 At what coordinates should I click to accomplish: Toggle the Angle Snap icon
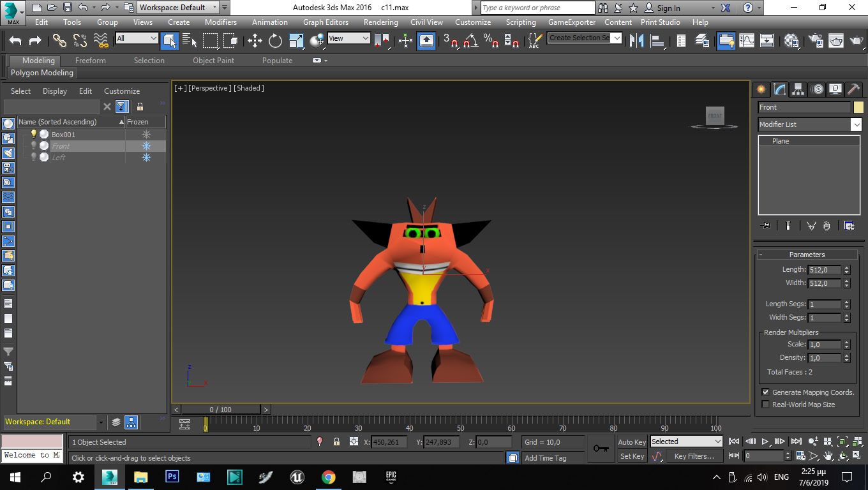click(x=471, y=41)
